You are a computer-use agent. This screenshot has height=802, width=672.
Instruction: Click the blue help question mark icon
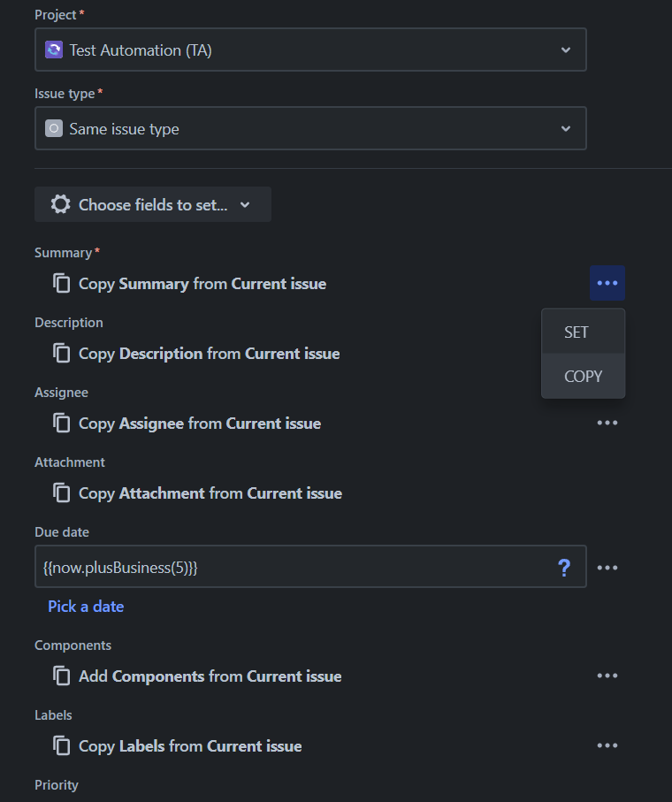click(564, 568)
